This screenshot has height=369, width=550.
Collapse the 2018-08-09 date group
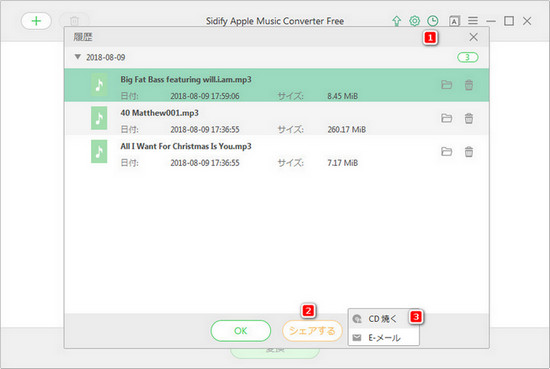(78, 57)
